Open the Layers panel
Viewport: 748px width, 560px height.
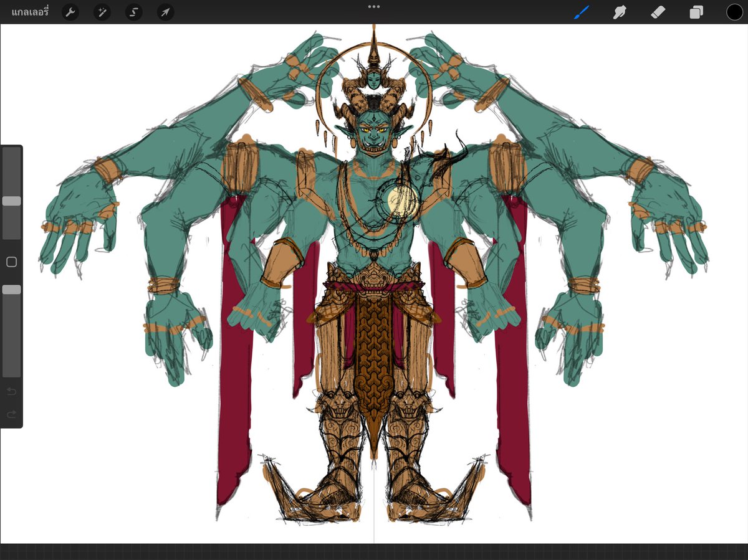[x=696, y=12]
